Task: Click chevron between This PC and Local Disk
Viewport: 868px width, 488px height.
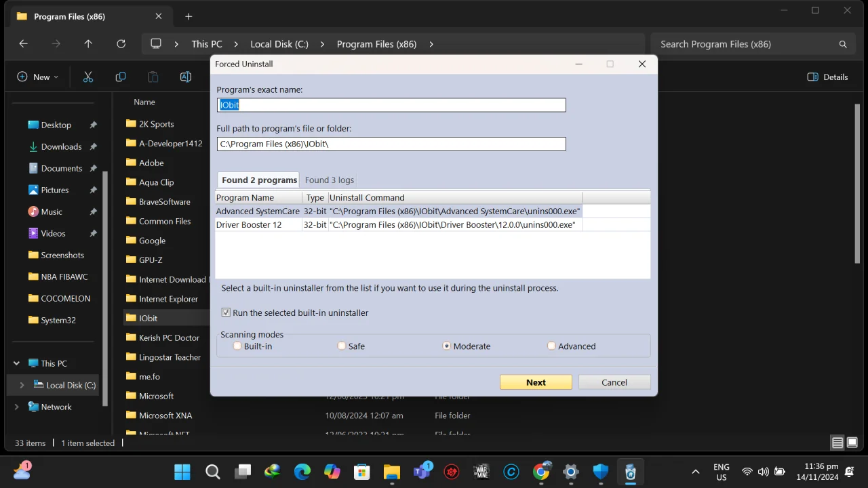Action: pyautogui.click(x=237, y=44)
